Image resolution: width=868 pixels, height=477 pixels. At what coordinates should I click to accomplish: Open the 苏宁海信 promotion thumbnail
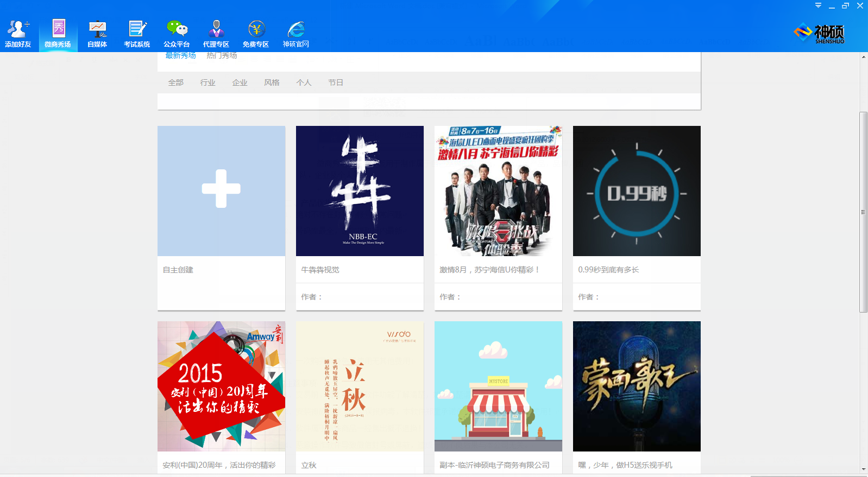coord(498,191)
